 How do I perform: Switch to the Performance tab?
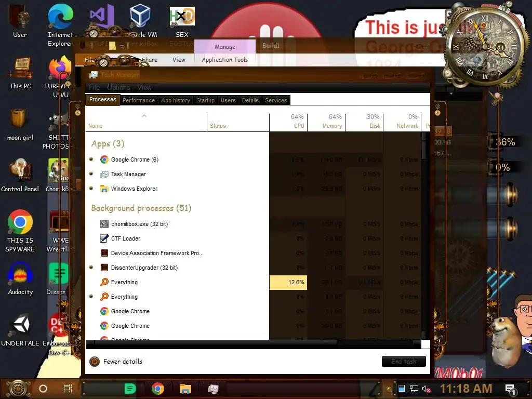(x=138, y=100)
